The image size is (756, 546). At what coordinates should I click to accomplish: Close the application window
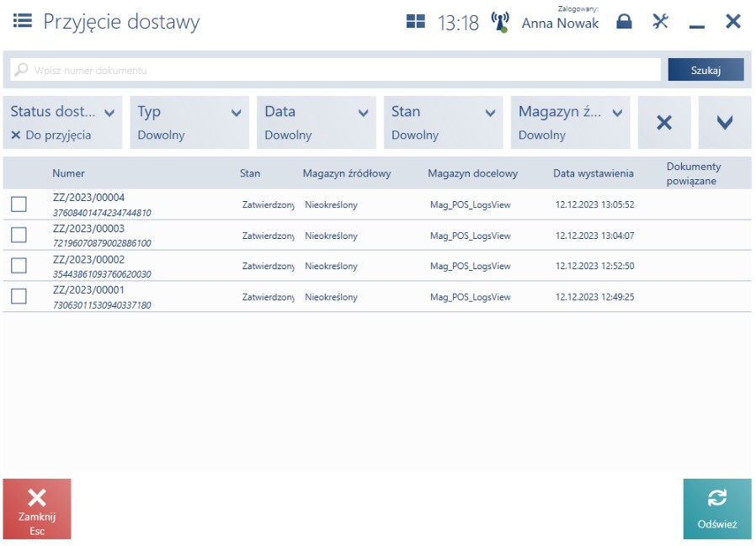(x=733, y=21)
